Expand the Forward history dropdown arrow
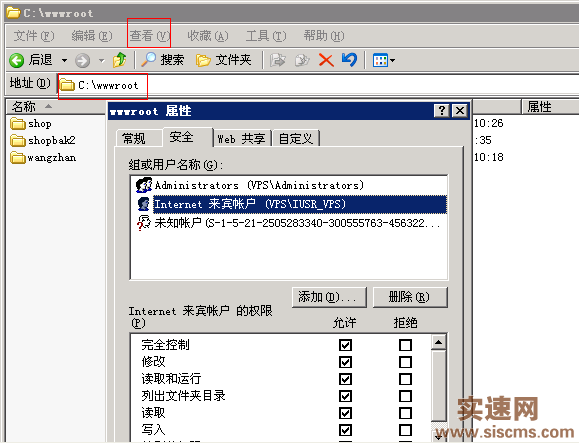This screenshot has height=443, width=579. coord(102,60)
